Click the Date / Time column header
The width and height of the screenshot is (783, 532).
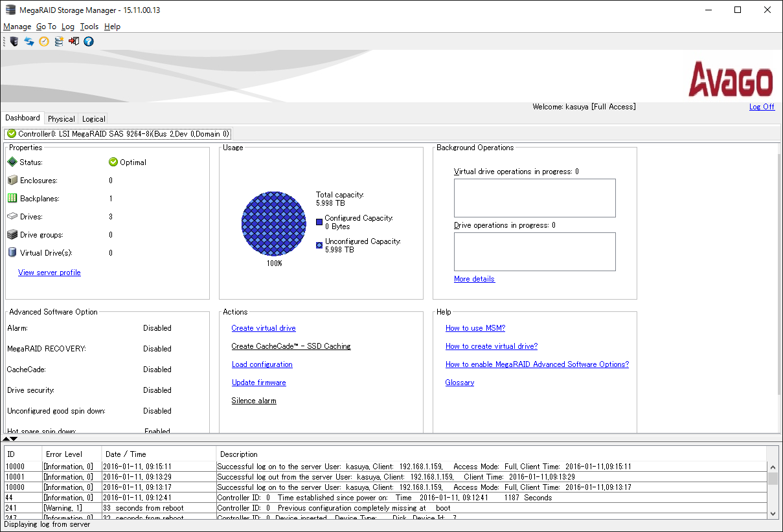click(159, 454)
